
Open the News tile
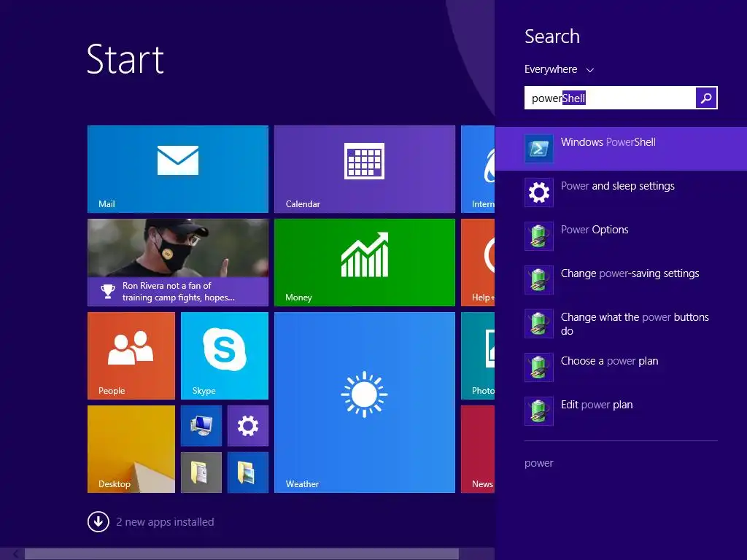[478, 449]
